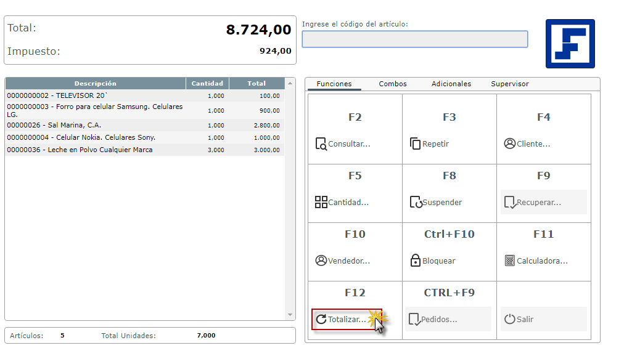Click the article code input field

pyautogui.click(x=414, y=39)
